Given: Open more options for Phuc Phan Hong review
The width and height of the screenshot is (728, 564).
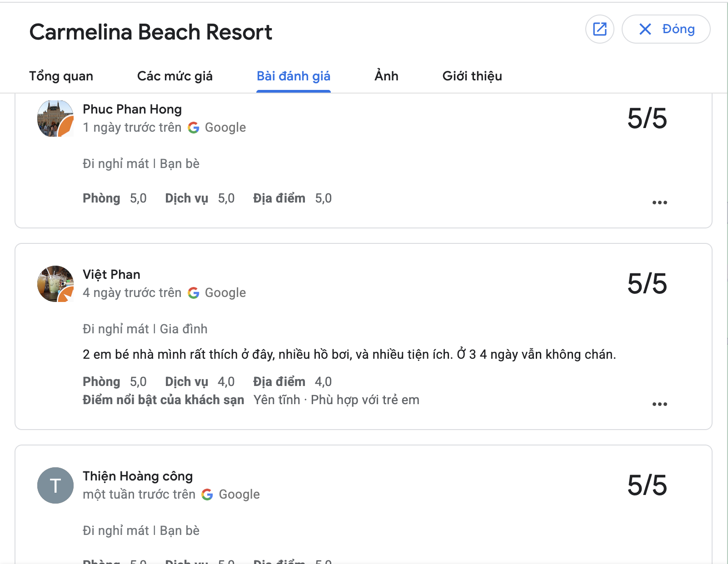Looking at the screenshot, I should pos(659,203).
